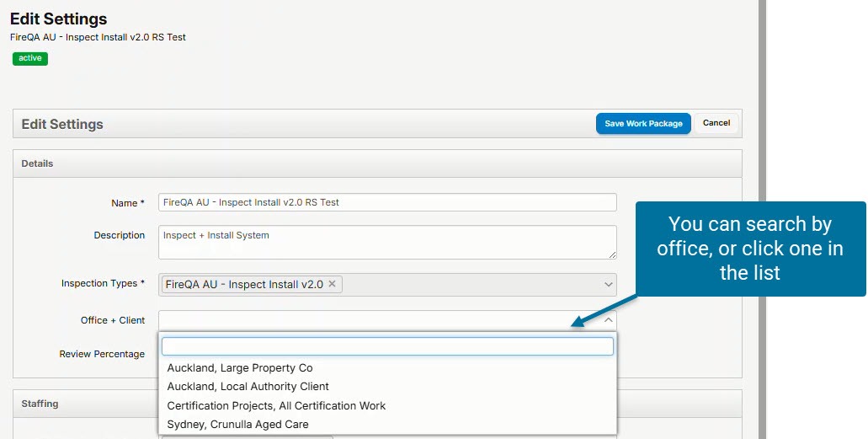
Task: Click the Save Work Package button
Action: tap(643, 124)
